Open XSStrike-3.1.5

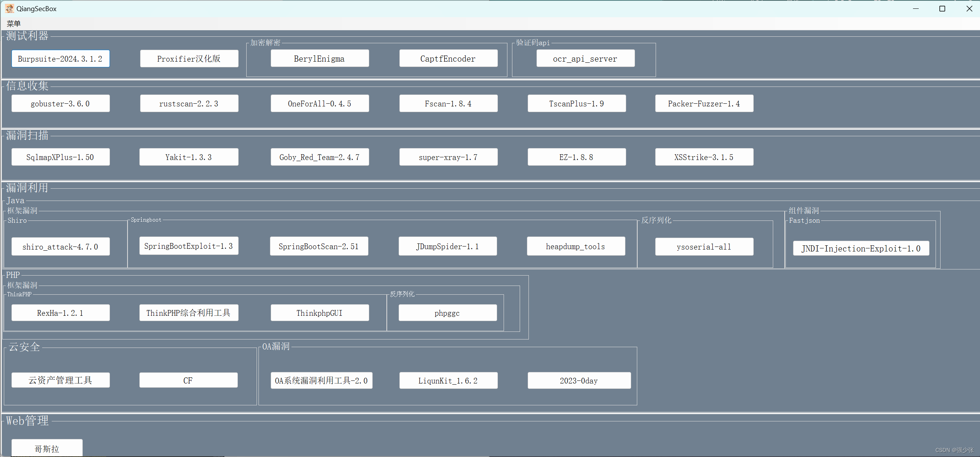pyautogui.click(x=704, y=157)
